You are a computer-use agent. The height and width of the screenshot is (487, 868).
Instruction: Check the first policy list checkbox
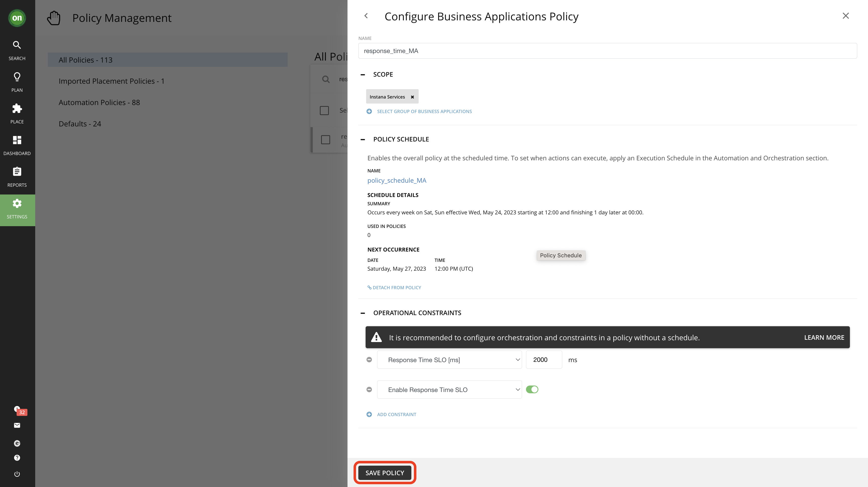324,111
